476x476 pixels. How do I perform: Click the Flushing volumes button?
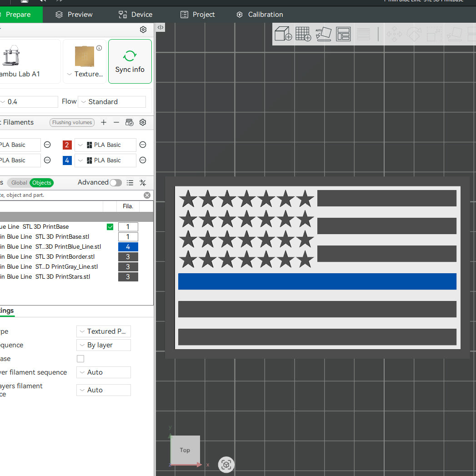72,122
